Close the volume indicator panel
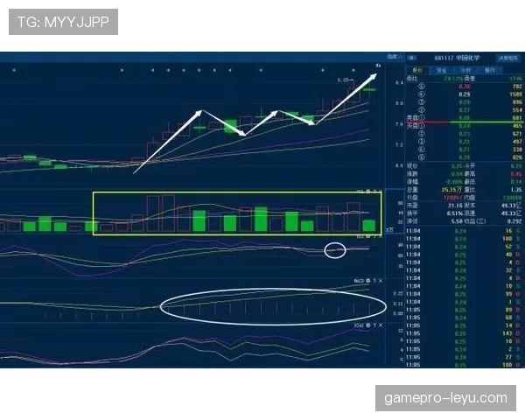Image resolution: width=525 pixels, height=420 pixels. click(x=380, y=192)
